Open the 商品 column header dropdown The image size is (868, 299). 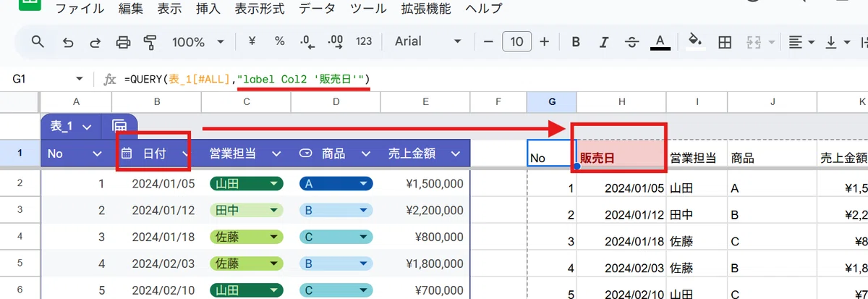pos(365,153)
